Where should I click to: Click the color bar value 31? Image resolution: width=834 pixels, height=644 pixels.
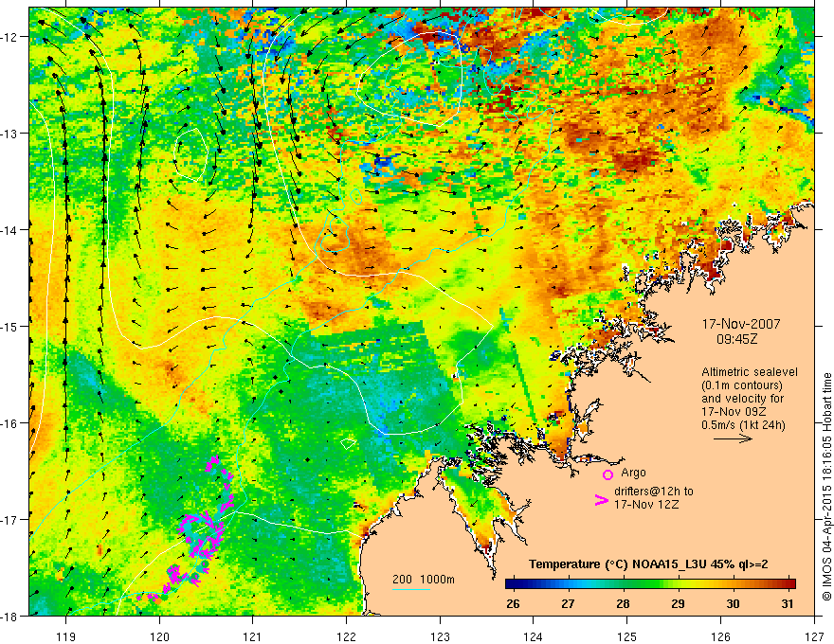click(x=788, y=603)
